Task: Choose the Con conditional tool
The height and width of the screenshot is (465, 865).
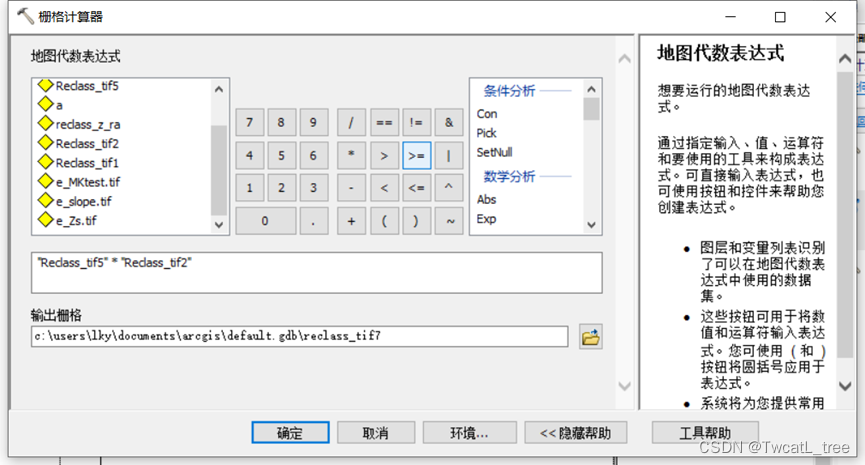Action: [487, 114]
